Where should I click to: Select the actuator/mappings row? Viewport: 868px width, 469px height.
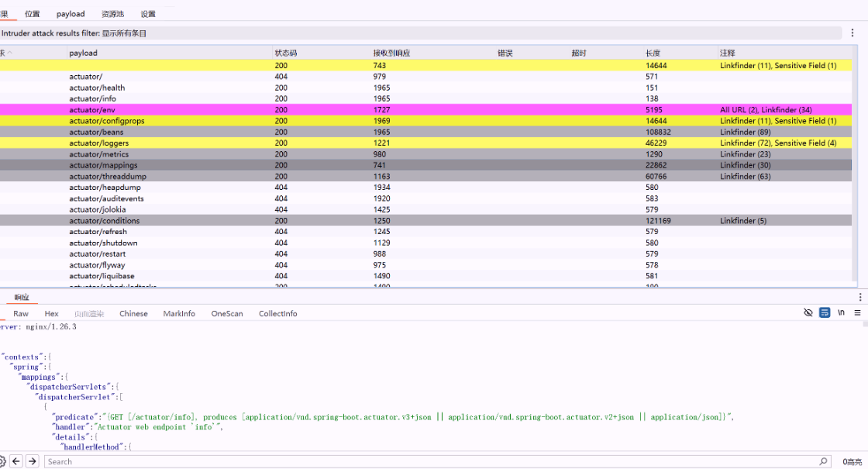coord(425,165)
